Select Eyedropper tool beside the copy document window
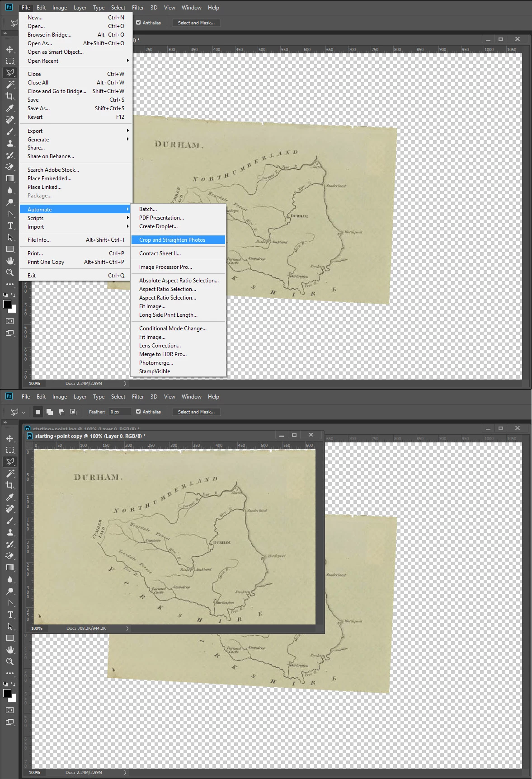 tap(10, 497)
